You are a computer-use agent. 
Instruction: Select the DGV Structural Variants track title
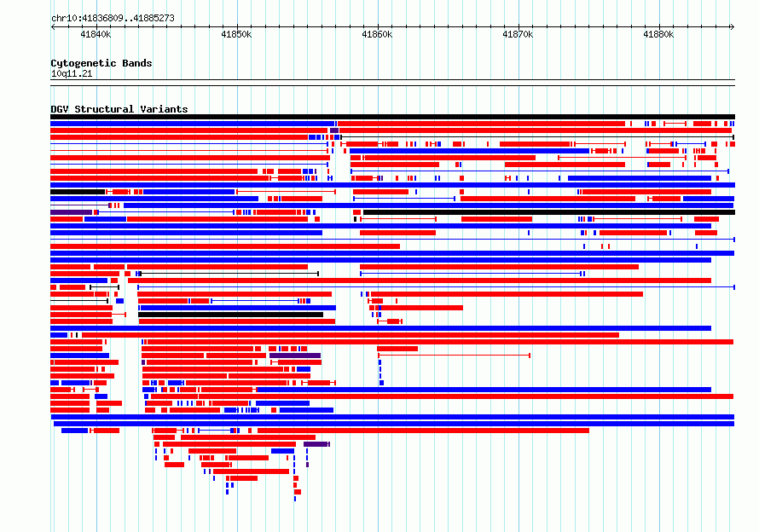pyautogui.click(x=119, y=109)
